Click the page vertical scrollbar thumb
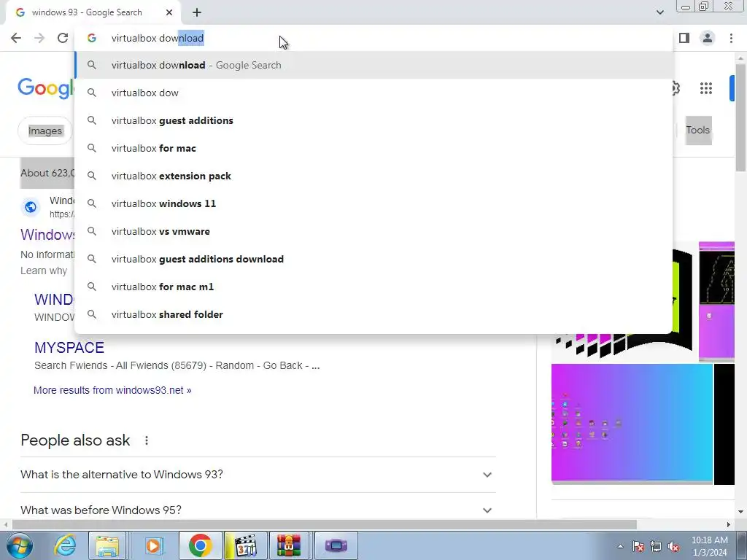747x560 pixels. click(x=740, y=117)
